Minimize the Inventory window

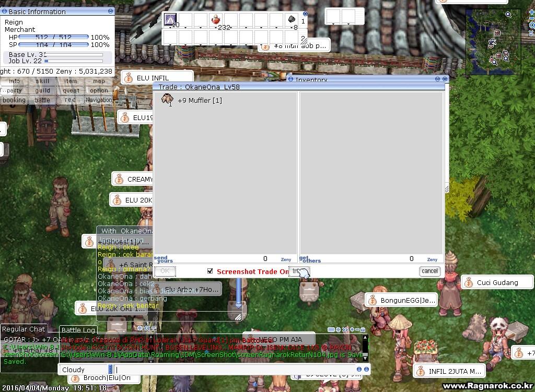(x=437, y=79)
